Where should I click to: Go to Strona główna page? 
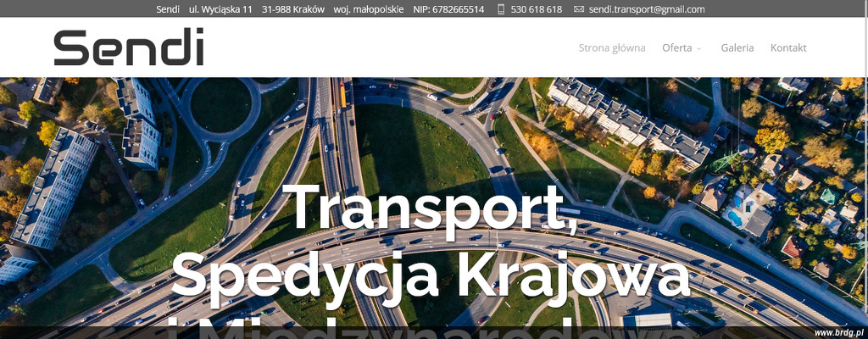pos(612,48)
